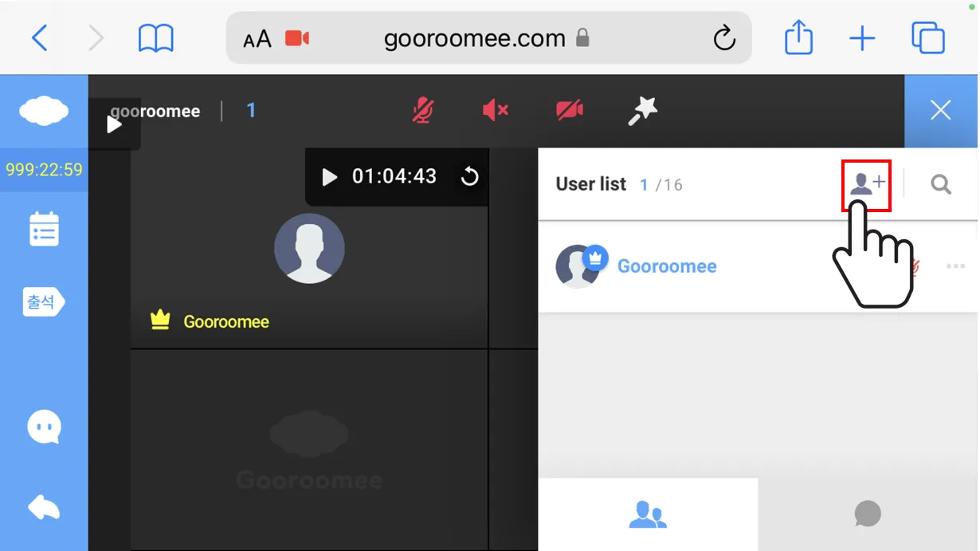The width and height of the screenshot is (980, 551).
Task: Reload the page with refresh icon
Action: (x=723, y=37)
